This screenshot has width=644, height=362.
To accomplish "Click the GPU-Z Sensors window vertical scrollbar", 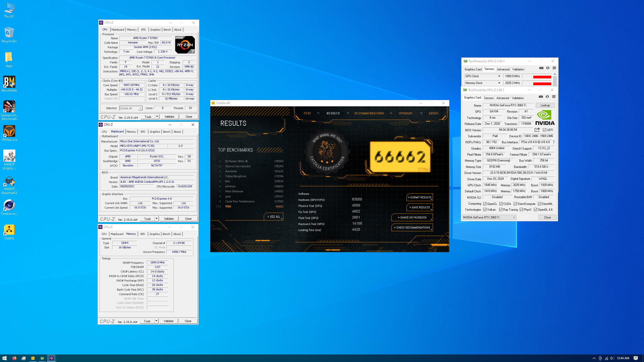I will (555, 79).
